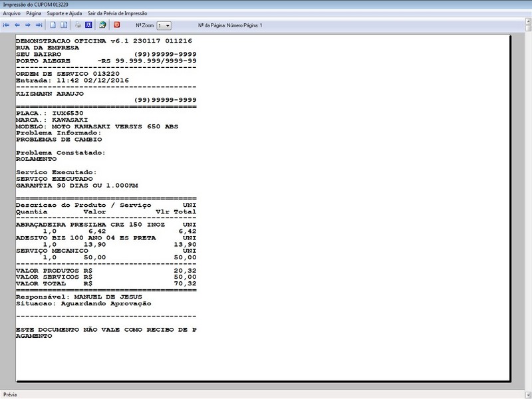Click the 'Nº da Página: Número Página: 1' label
532x399 pixels.
230,25
